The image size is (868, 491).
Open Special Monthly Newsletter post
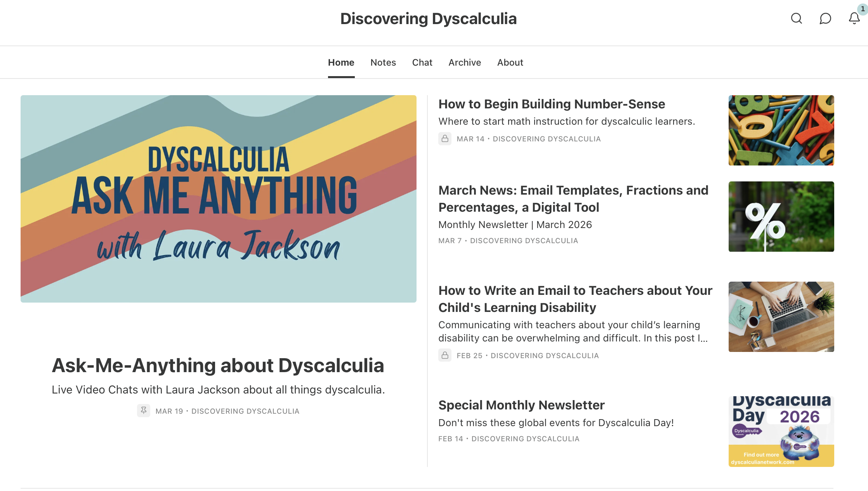coord(521,405)
